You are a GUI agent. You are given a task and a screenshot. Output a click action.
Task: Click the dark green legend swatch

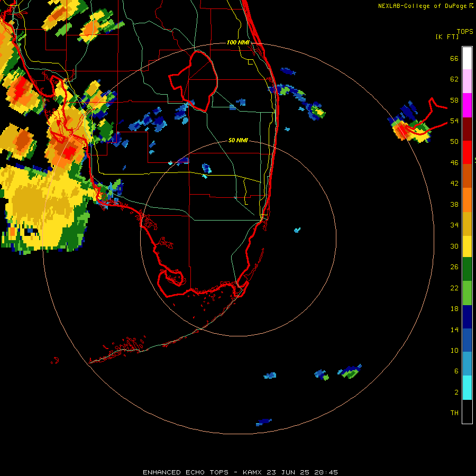coord(467,269)
